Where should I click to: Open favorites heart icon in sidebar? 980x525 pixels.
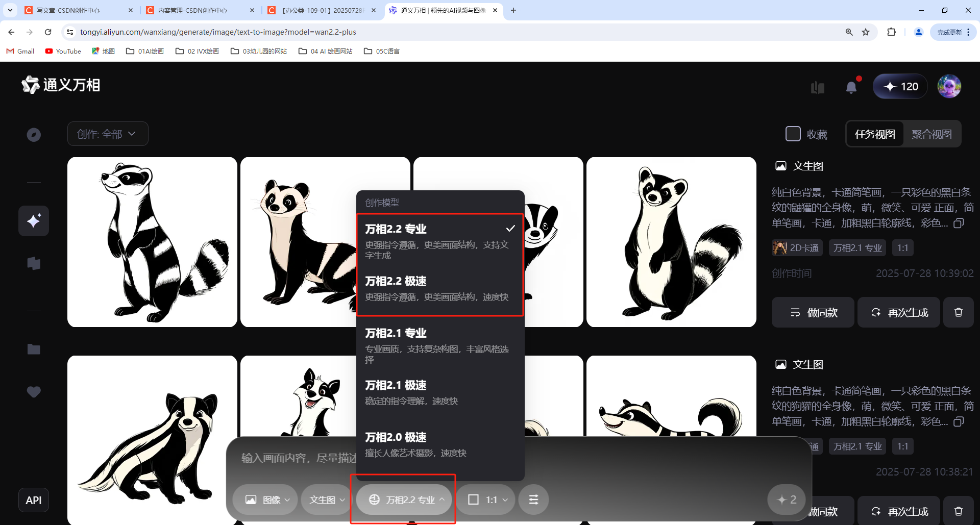point(34,392)
